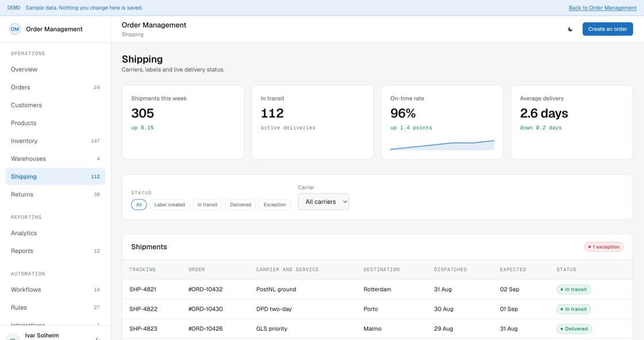644x340 pixels.
Task: Go to Overview in the sidebar
Action: (55, 70)
